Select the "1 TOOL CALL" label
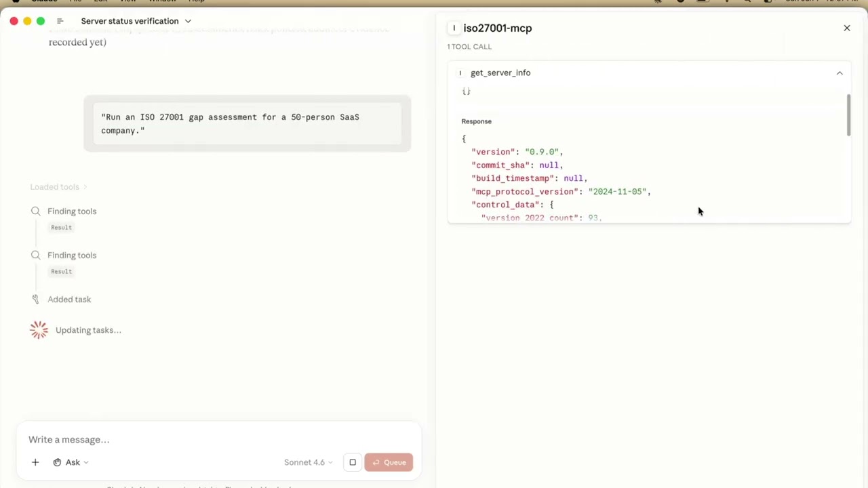 (469, 47)
